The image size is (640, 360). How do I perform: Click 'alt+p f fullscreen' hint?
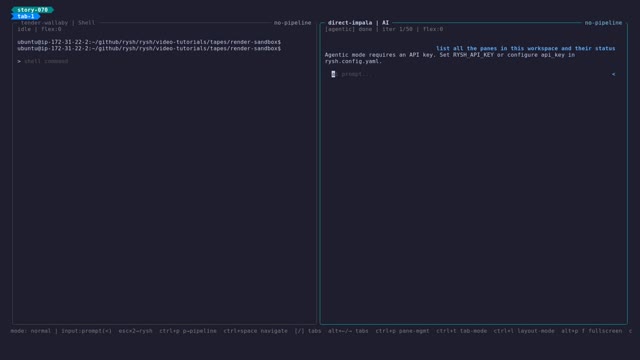[x=591, y=331]
